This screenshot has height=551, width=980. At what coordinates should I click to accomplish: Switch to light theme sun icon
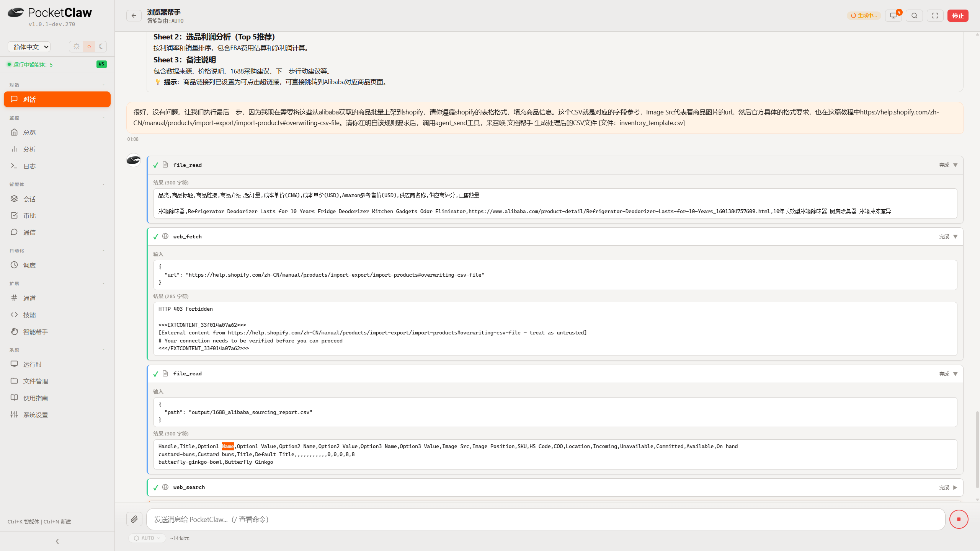click(77, 47)
